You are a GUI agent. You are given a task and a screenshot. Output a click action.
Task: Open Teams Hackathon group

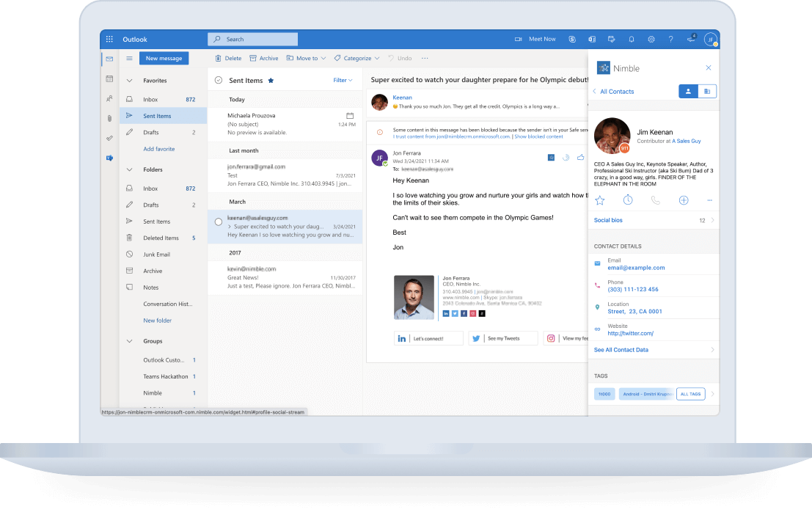(x=163, y=377)
